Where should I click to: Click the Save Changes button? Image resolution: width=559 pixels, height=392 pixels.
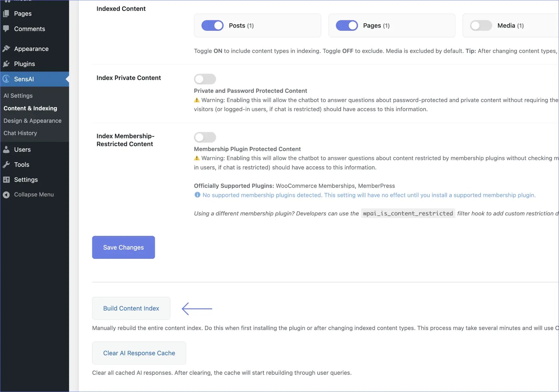(x=123, y=247)
